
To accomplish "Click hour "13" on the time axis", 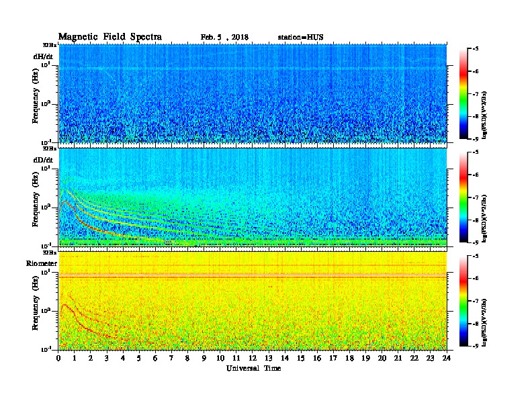I will click(269, 359).
